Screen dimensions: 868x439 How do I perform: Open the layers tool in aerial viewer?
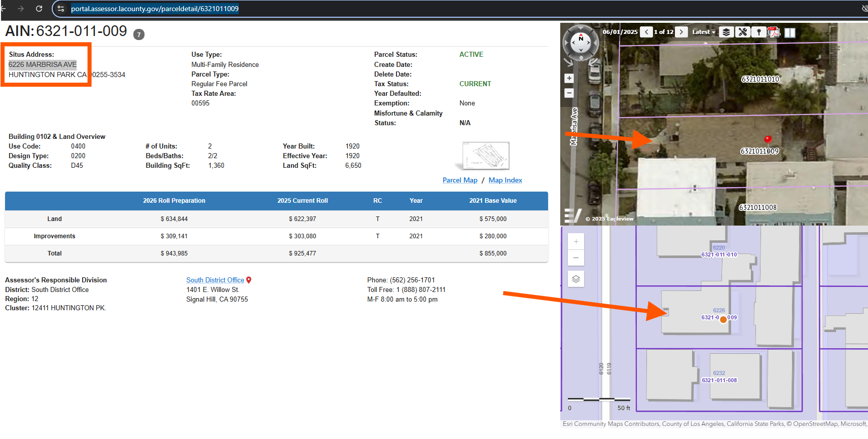tap(726, 32)
